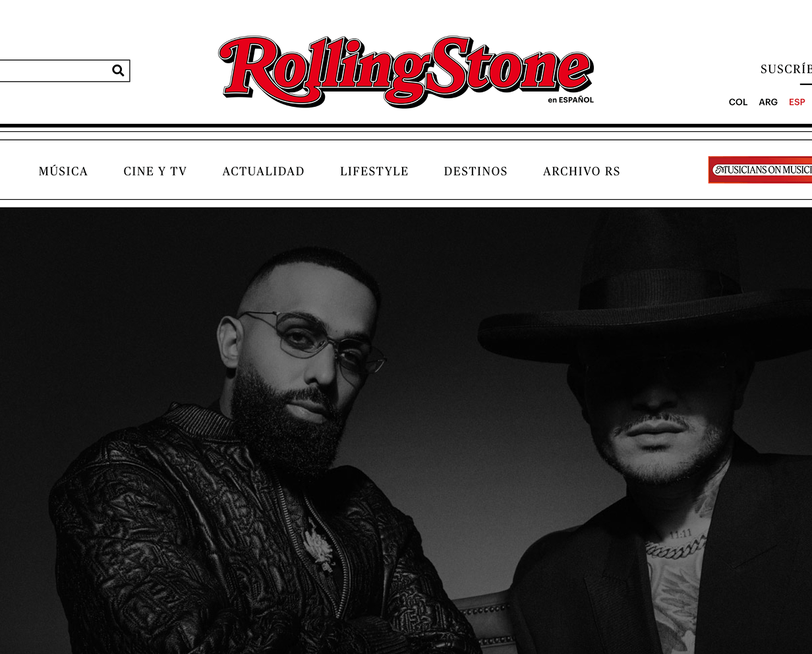This screenshot has width=812, height=654.
Task: Click the magnifying glass search icon
Action: (x=118, y=71)
